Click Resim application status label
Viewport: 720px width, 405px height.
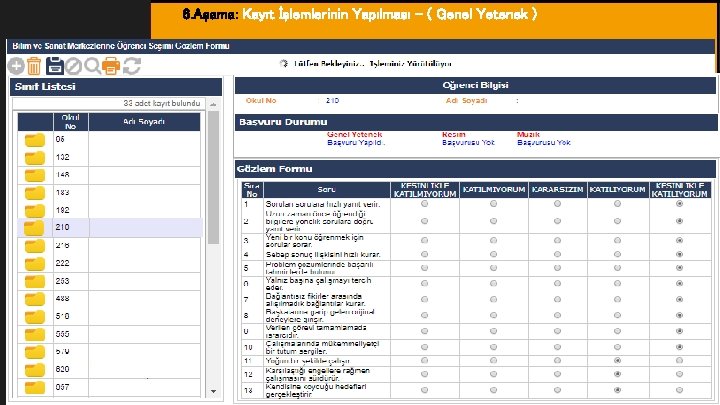click(454, 135)
